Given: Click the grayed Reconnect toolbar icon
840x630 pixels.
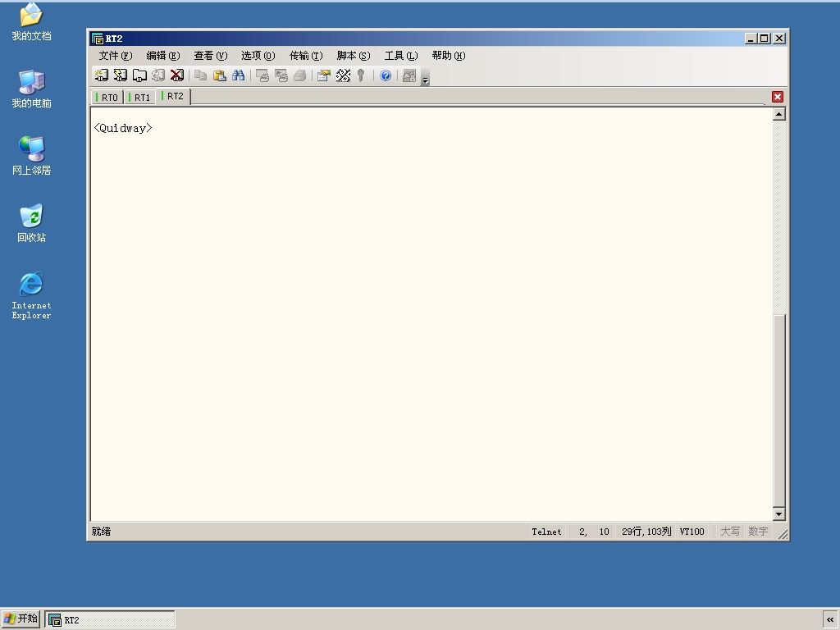Looking at the screenshot, I should click(x=158, y=75).
